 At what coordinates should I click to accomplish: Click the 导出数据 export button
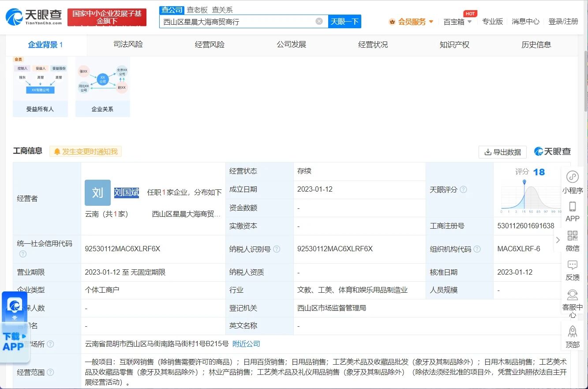[x=502, y=152]
